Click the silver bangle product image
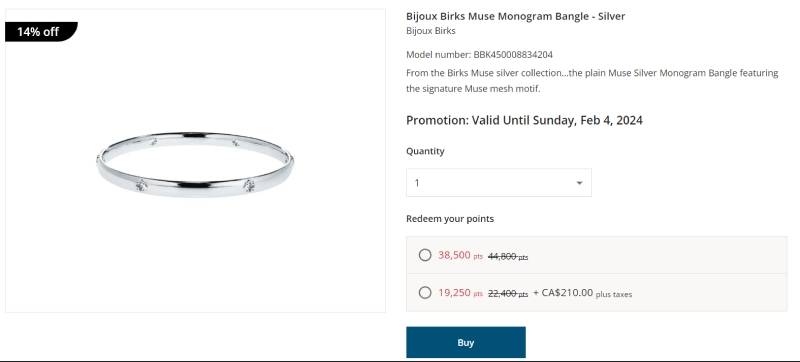This screenshot has width=800, height=362. tap(195, 165)
